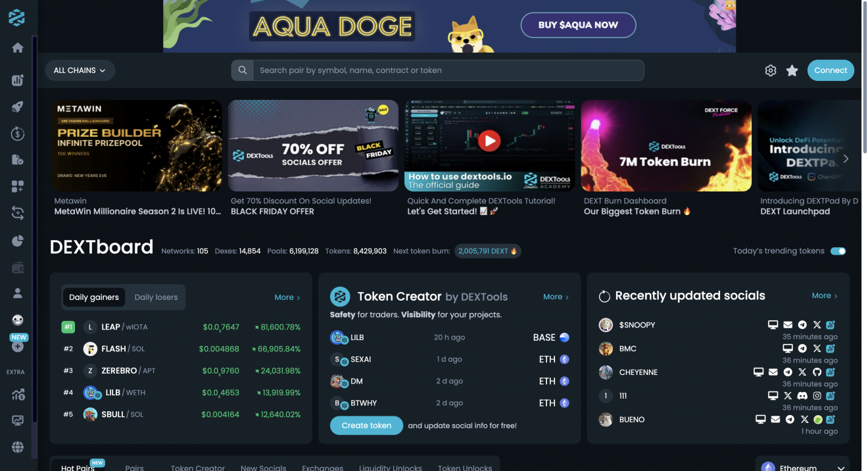Open the swap arrows icon in sidebar

point(18,213)
